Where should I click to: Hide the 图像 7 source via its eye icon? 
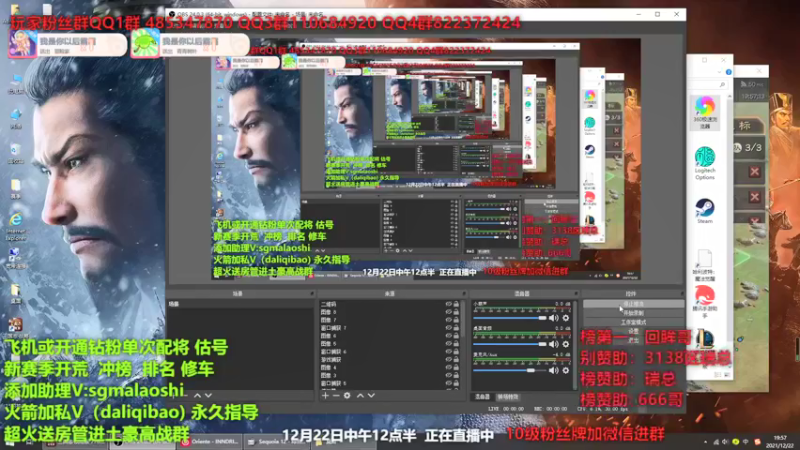448,320
